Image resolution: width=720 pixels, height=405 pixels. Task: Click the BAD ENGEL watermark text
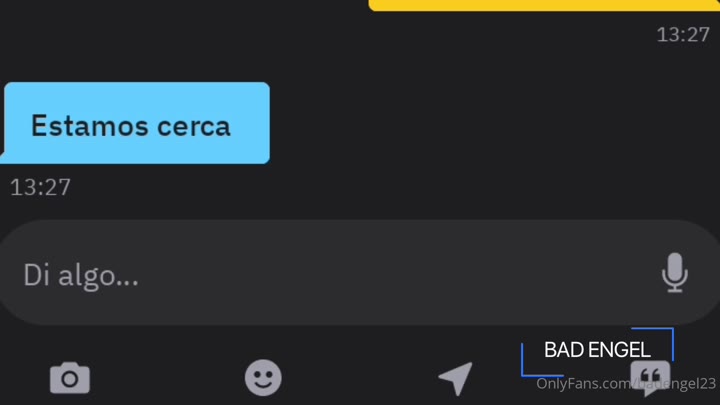pyautogui.click(x=597, y=350)
